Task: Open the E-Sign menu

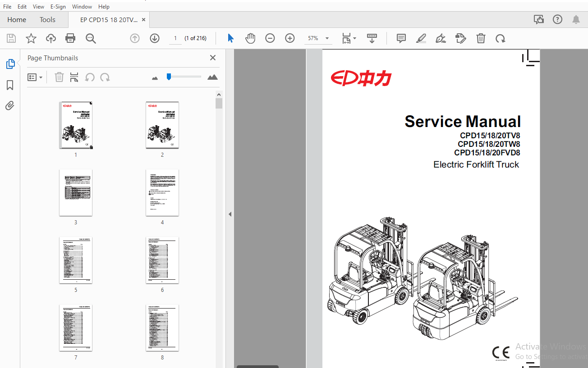Action: [58, 7]
